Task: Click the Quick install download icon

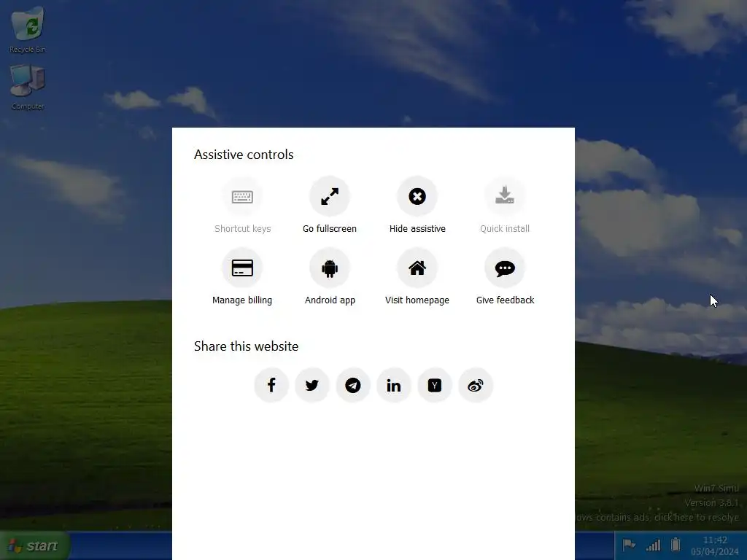Action: click(505, 196)
